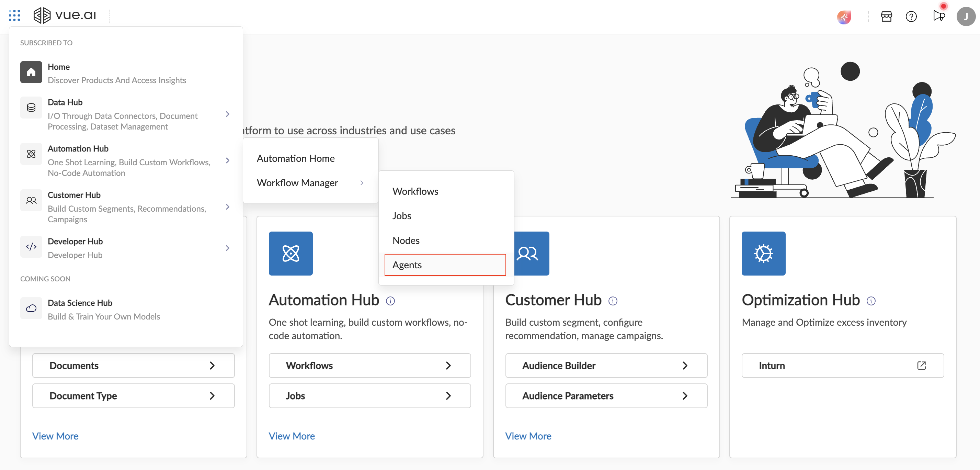Expand the Data Hub submenu chevron

228,114
